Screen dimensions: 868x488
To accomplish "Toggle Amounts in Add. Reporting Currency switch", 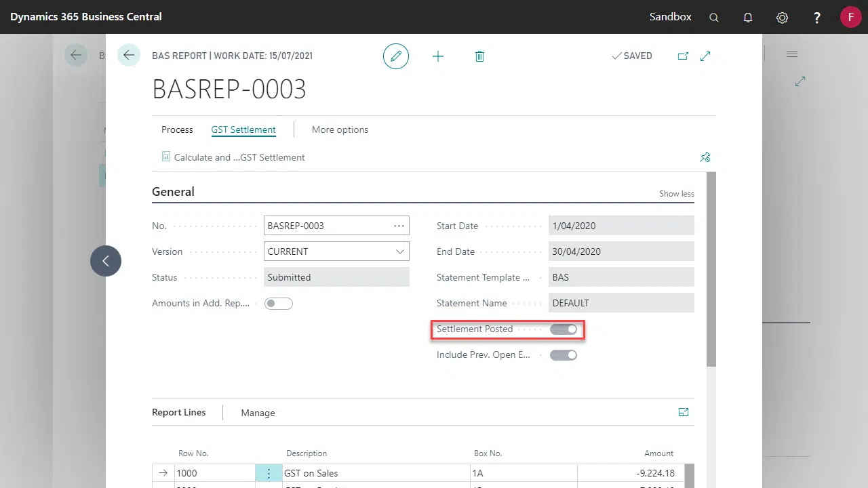I will click(279, 304).
